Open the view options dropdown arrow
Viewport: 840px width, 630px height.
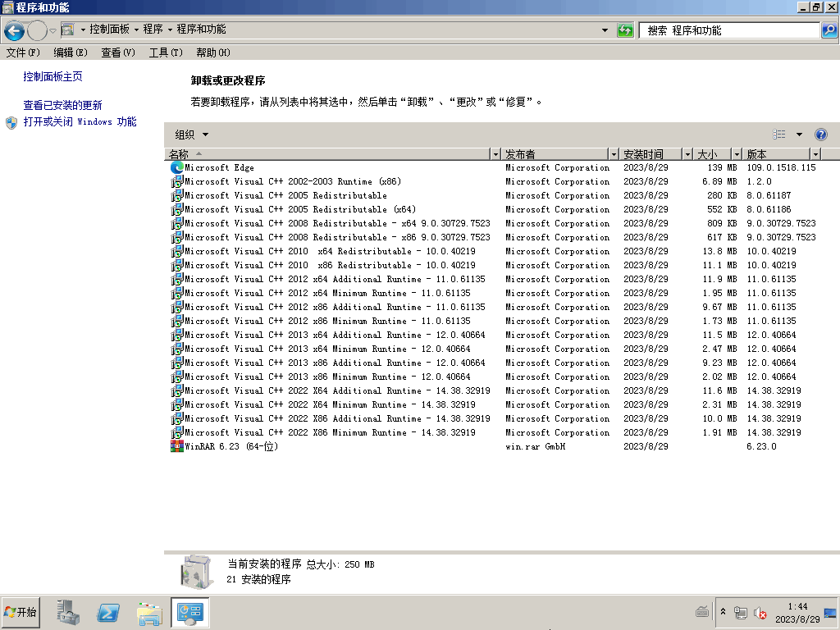click(799, 135)
